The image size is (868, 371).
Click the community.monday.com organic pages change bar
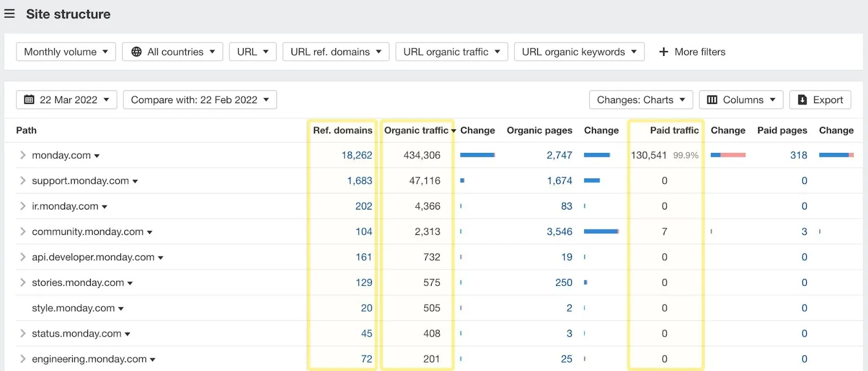(602, 232)
